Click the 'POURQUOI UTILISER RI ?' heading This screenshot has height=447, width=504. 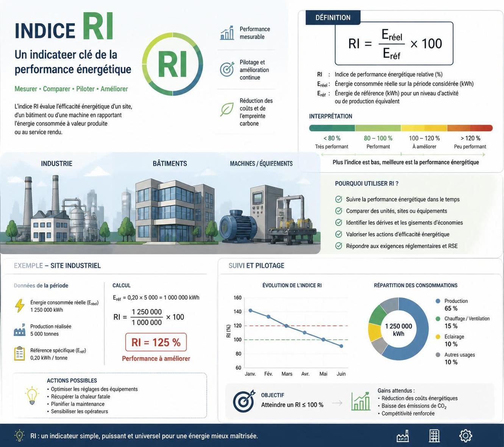click(367, 184)
